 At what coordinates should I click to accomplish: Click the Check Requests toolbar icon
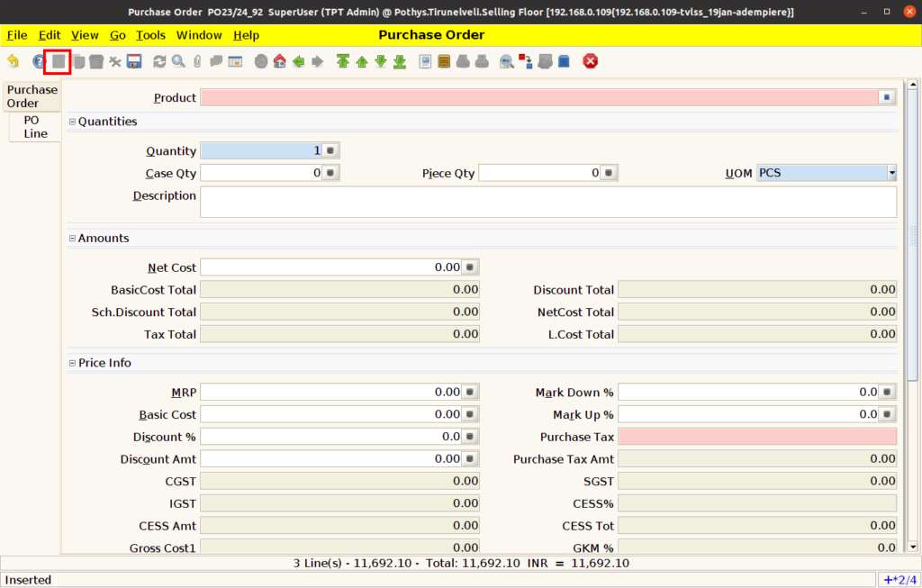click(x=545, y=61)
